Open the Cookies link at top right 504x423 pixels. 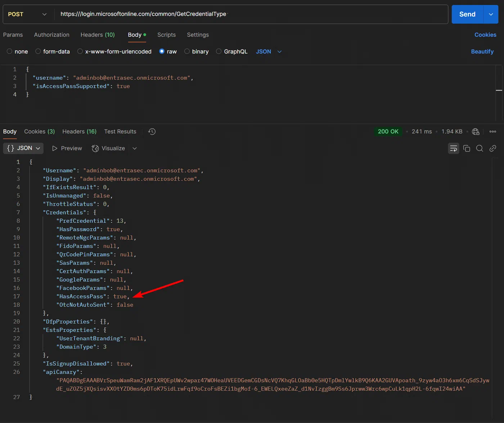485,35
